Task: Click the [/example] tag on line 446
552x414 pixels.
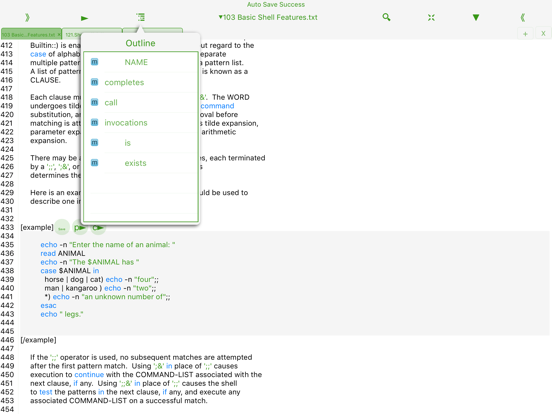Action: pyautogui.click(x=38, y=340)
